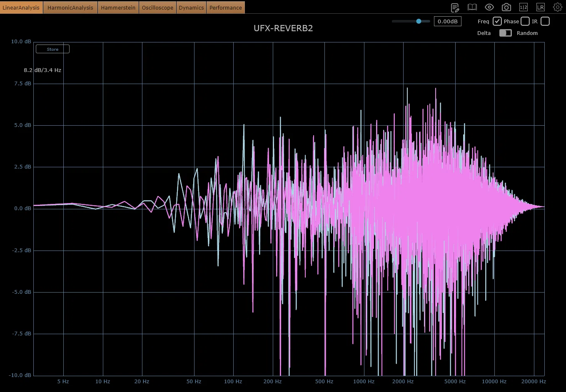Enable the IR checkbox
The image size is (566, 392).
click(545, 21)
